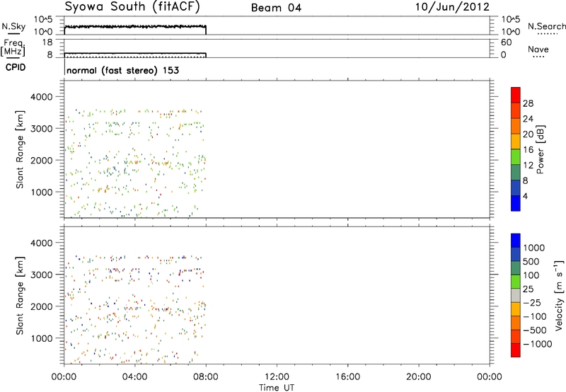The image size is (566, 392).
Task: Click the '60' Nave axis tick label
Action: pyautogui.click(x=507, y=42)
